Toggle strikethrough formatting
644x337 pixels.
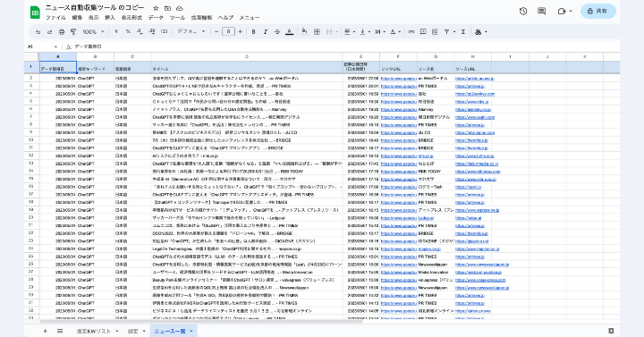click(x=277, y=31)
